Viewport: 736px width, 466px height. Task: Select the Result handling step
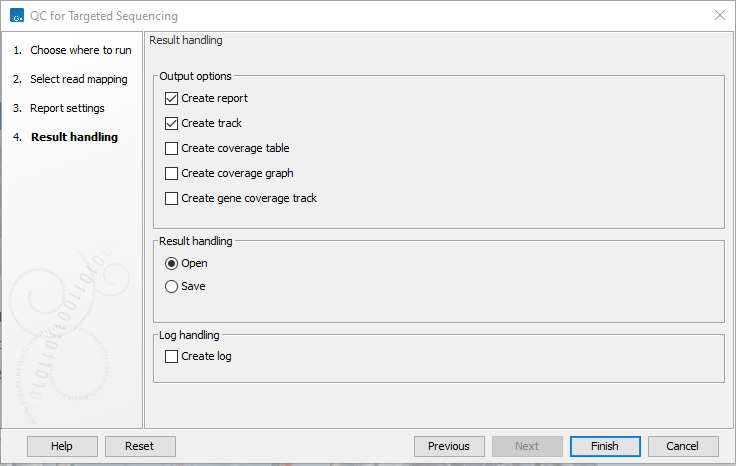coord(74,137)
